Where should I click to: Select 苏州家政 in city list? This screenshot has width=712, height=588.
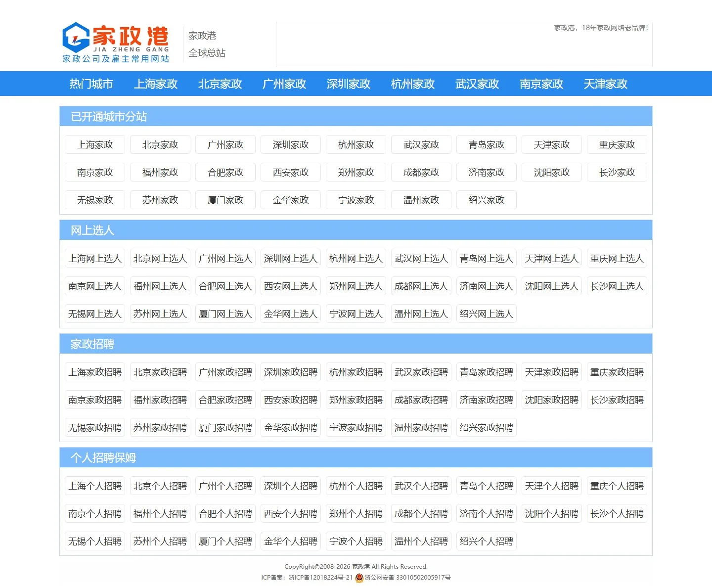160,200
